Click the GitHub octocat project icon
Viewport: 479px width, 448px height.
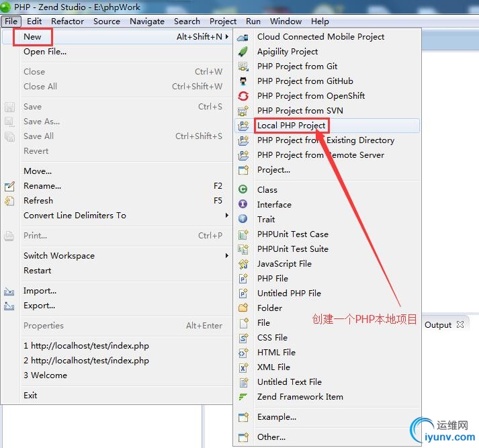click(x=243, y=81)
